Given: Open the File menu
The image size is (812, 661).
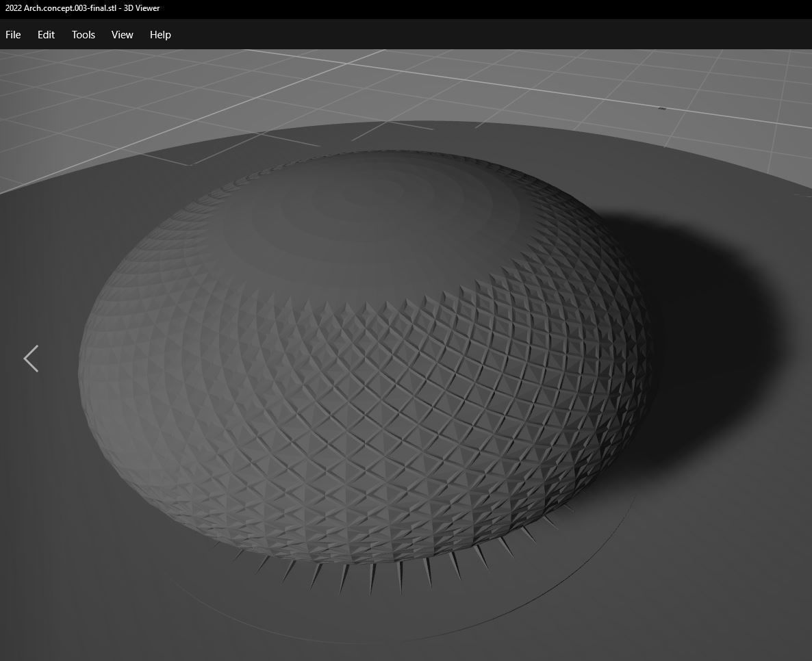Looking at the screenshot, I should click(13, 35).
